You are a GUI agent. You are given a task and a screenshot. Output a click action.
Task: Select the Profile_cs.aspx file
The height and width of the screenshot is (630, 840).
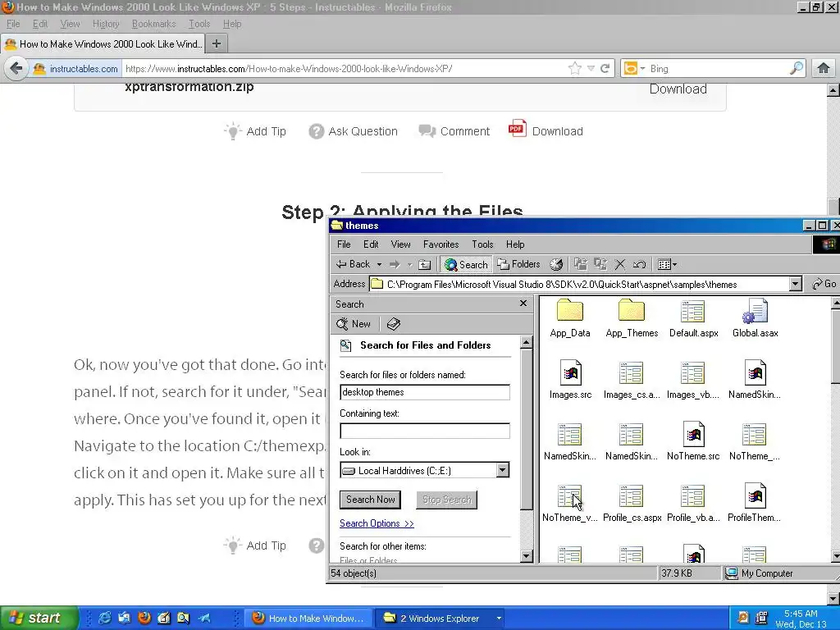[x=632, y=503]
